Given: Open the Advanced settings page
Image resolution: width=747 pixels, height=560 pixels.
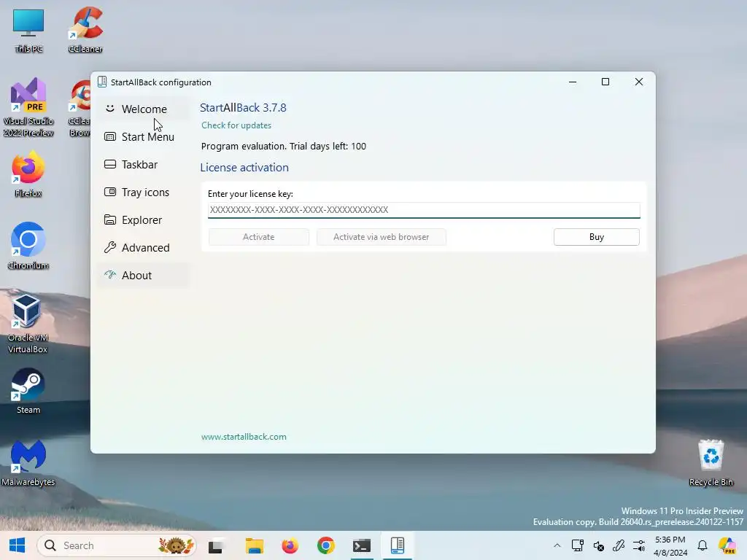Looking at the screenshot, I should pos(144,247).
